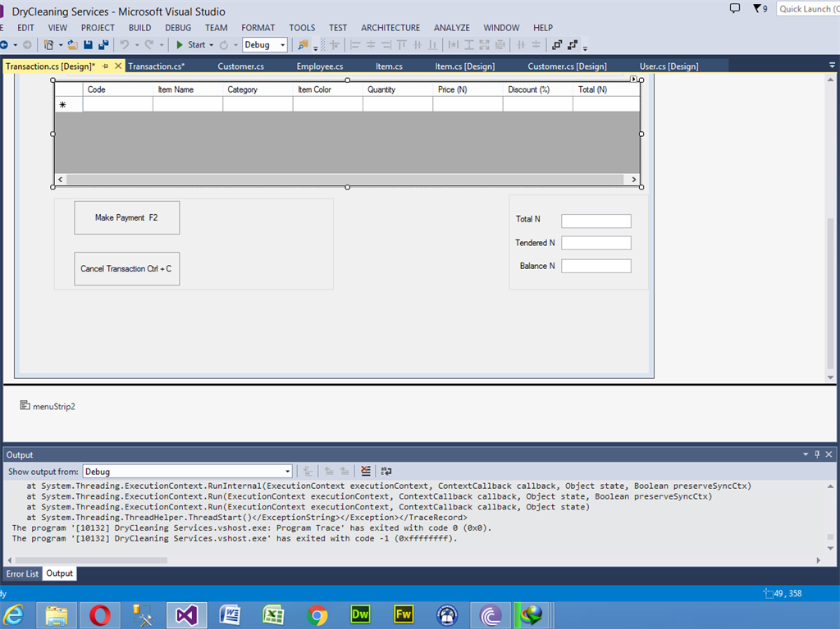This screenshot has height=630, width=840.
Task: Click the grid's horizontal scrollbar left arrow
Action: coord(60,180)
